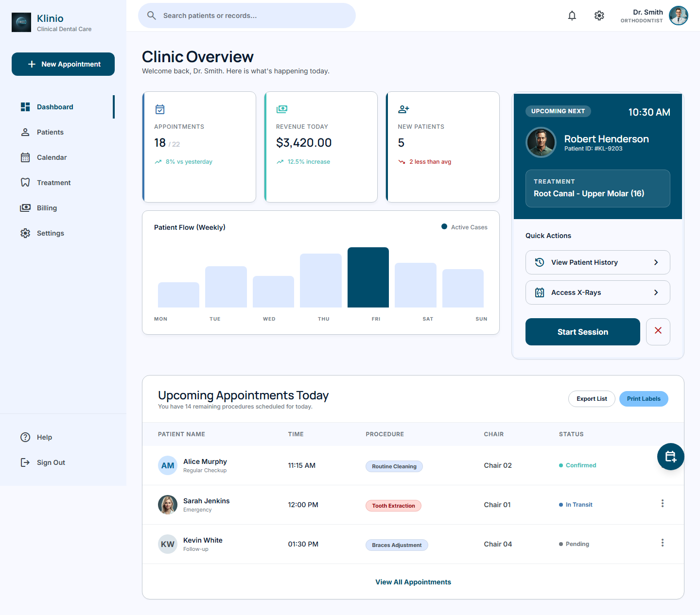Screen dimensions: 700x615
Task: Open Billing in sidebar
Action: pos(63,208)
